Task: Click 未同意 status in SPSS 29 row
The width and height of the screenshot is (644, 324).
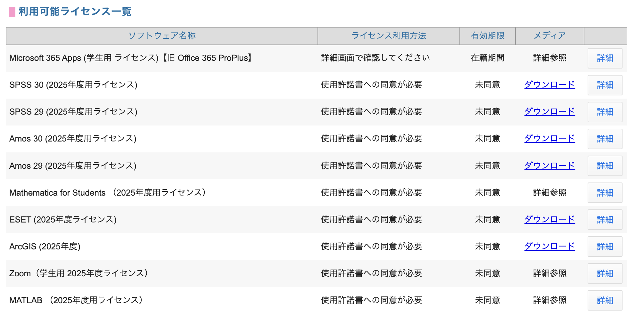Action: click(x=488, y=112)
